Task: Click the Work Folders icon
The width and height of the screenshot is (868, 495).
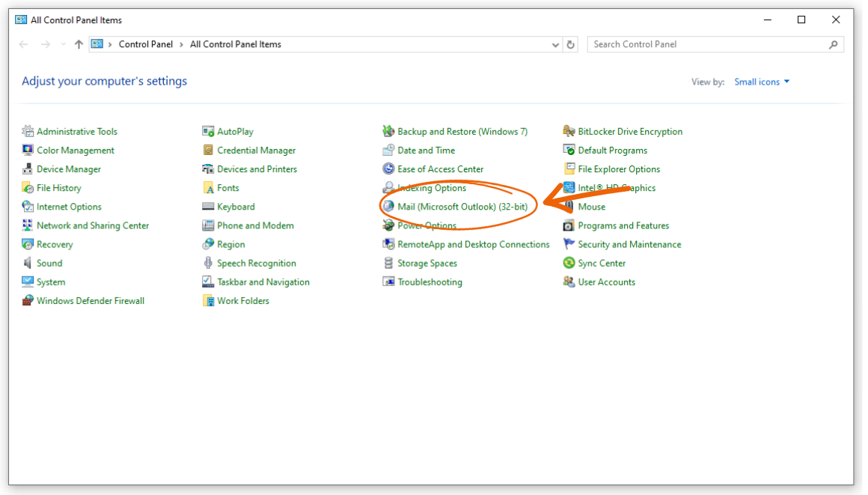Action: tap(208, 301)
